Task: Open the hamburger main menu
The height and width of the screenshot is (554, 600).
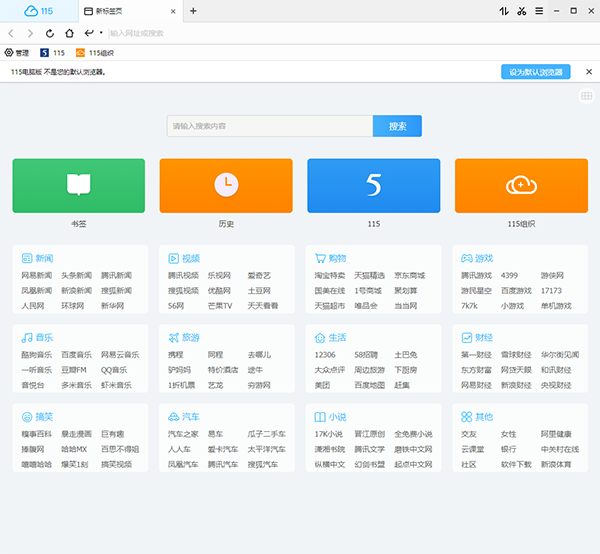Action: pos(540,11)
